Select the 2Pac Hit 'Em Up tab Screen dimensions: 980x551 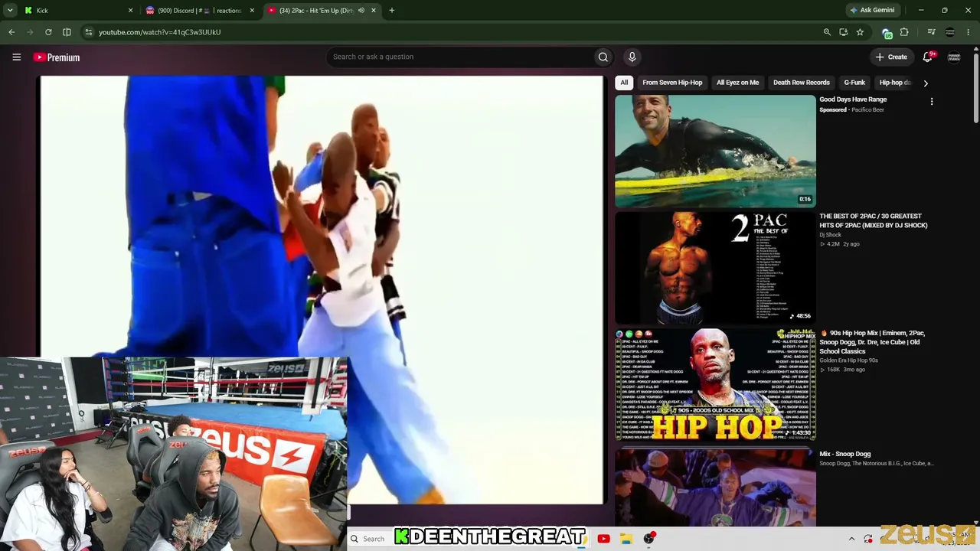pyautogui.click(x=322, y=11)
